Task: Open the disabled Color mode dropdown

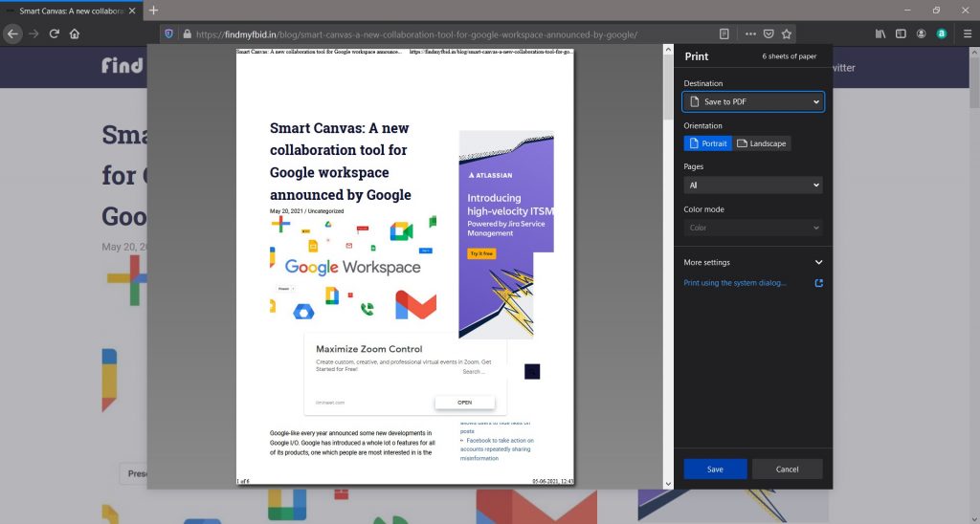Action: 753,228
